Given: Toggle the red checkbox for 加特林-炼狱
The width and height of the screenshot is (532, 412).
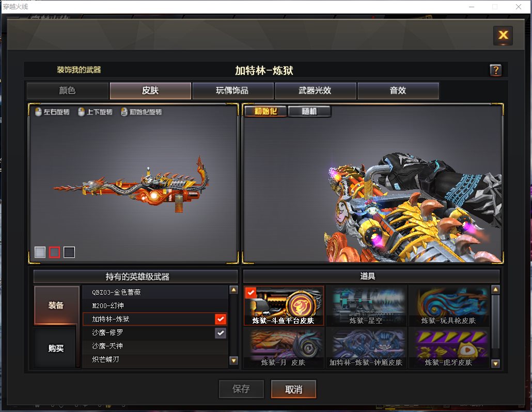Looking at the screenshot, I should click(x=221, y=319).
